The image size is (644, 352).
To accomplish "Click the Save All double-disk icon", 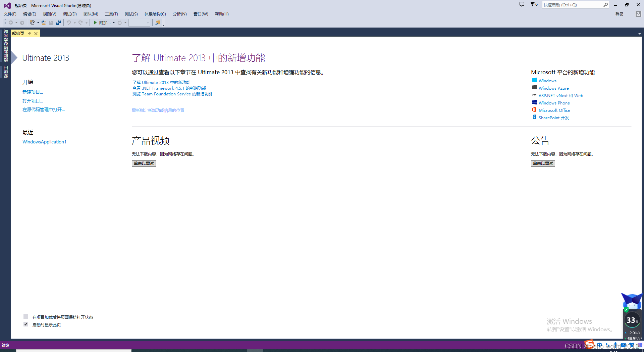I will 59,23.
